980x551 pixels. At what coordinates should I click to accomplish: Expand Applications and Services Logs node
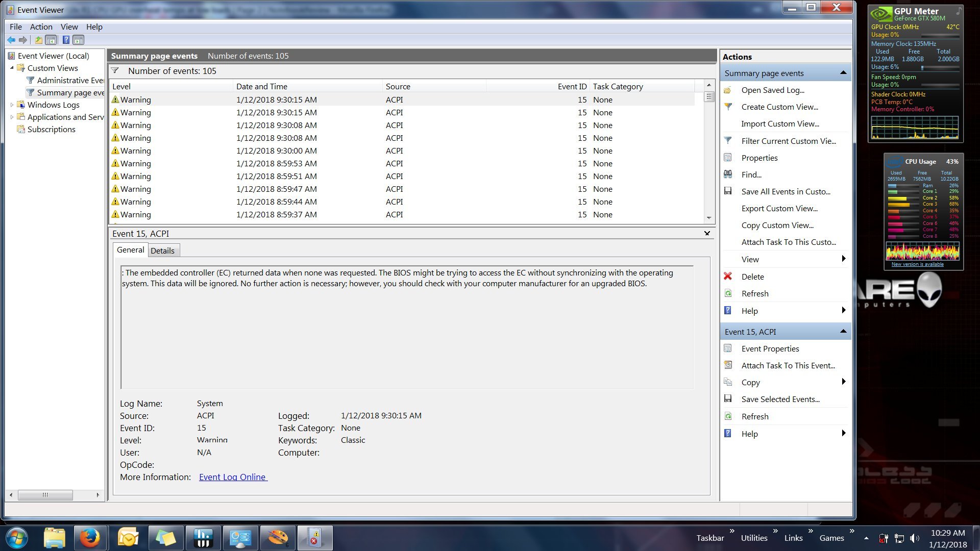click(x=12, y=117)
